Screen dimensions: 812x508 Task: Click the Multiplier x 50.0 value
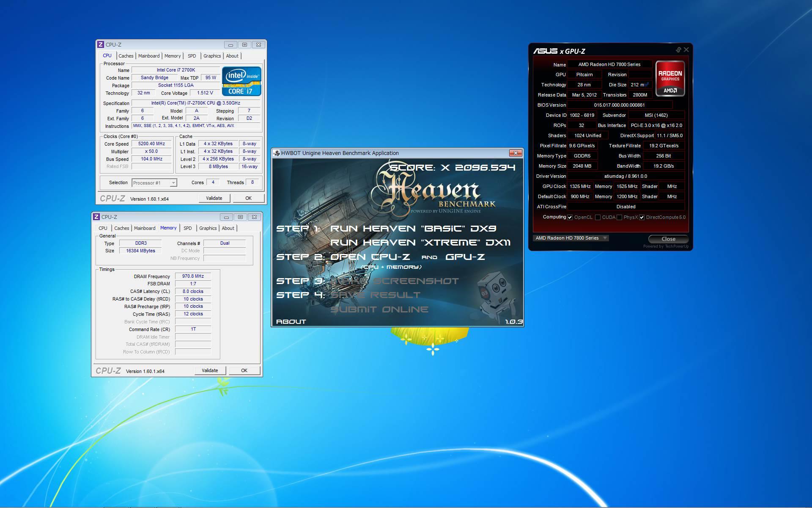(151, 152)
